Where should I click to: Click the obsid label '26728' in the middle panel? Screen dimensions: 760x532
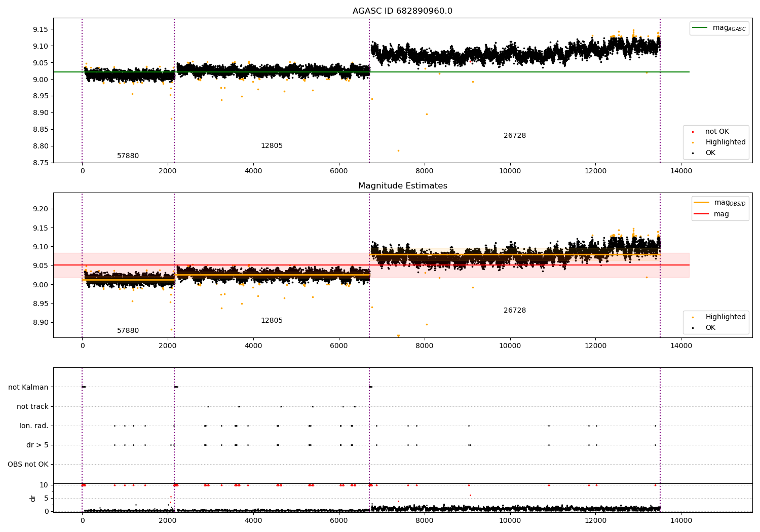pos(515,311)
